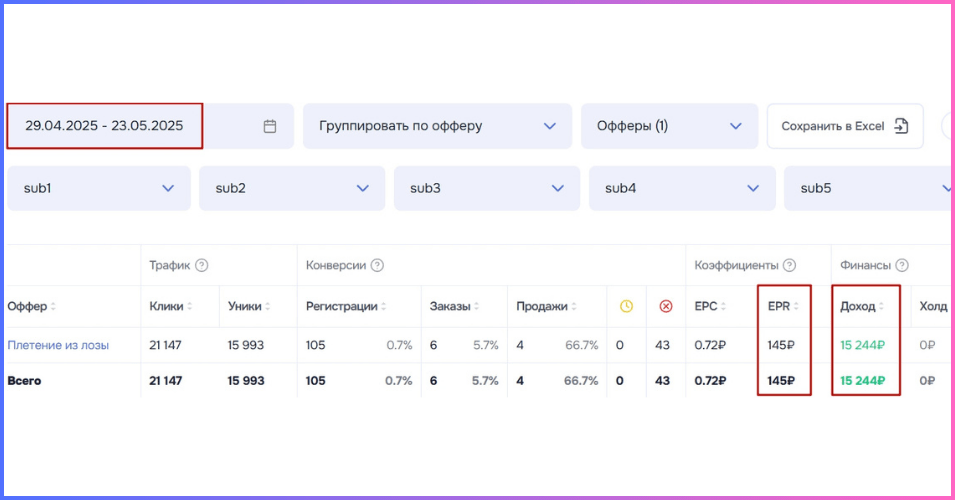Sort the table by the Регистрации column
This screenshot has height=500, width=955.
click(347, 306)
